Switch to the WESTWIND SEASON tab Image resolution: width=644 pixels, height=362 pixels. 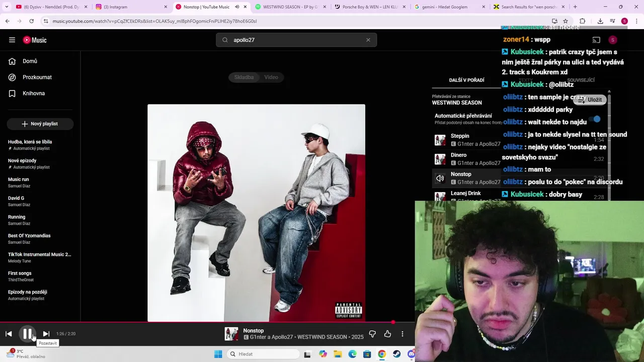(x=291, y=7)
